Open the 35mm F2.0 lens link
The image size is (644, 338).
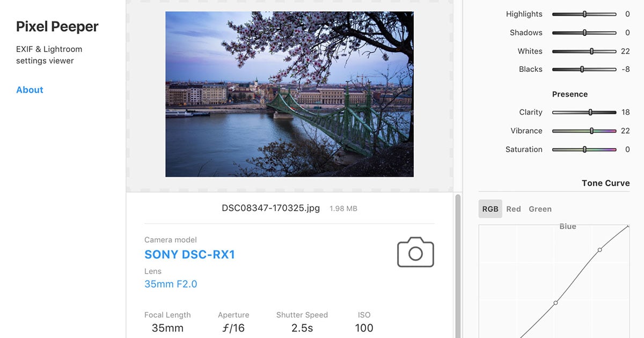(x=171, y=284)
